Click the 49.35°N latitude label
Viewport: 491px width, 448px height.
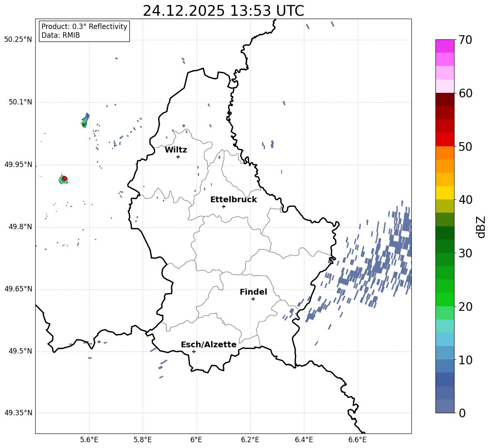pos(18,413)
